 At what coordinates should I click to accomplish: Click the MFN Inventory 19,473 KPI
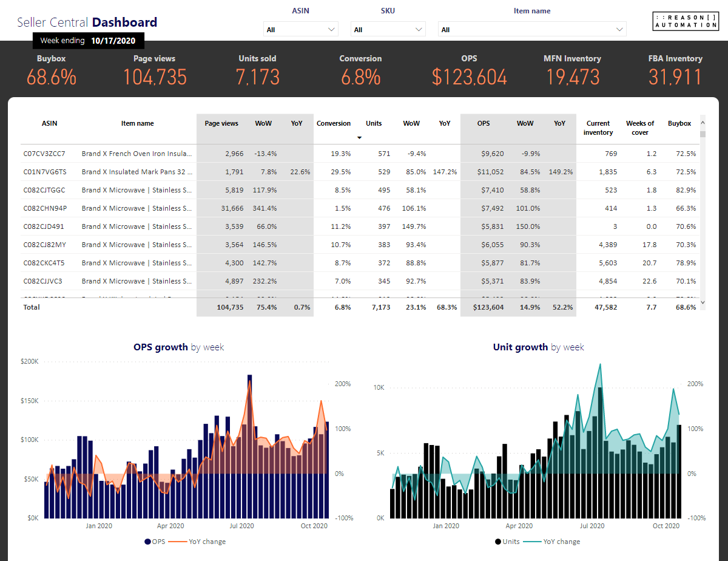click(x=572, y=70)
